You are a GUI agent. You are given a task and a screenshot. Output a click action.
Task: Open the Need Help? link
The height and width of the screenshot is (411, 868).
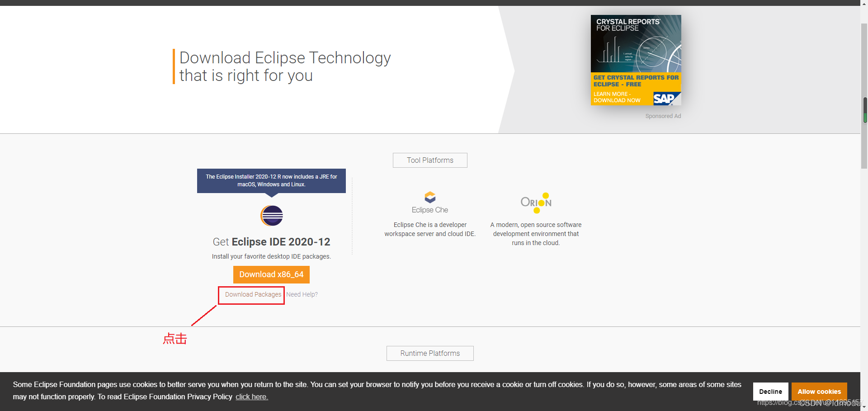point(302,294)
